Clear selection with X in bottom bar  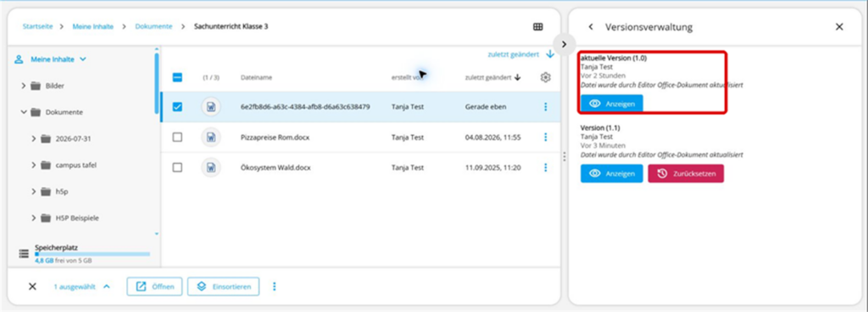32,287
